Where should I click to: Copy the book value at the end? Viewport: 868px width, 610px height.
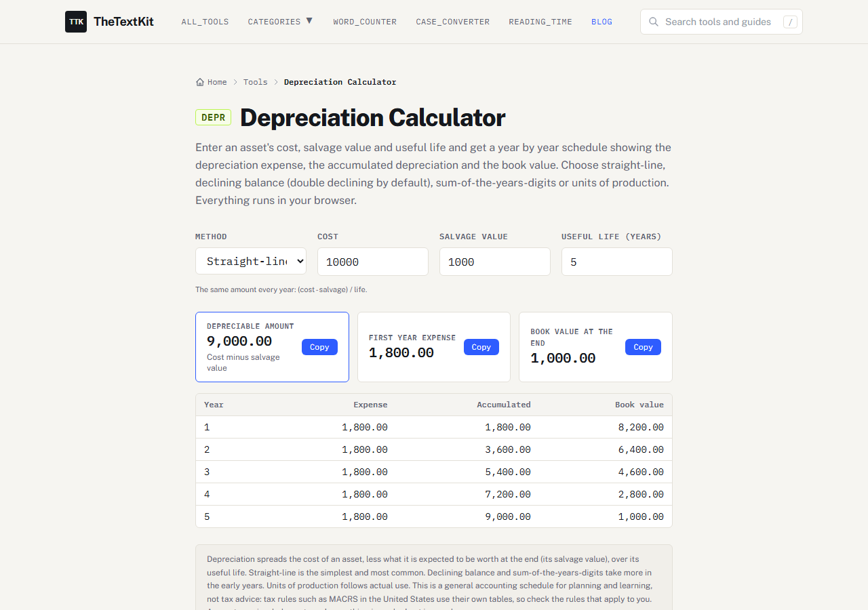coord(643,347)
